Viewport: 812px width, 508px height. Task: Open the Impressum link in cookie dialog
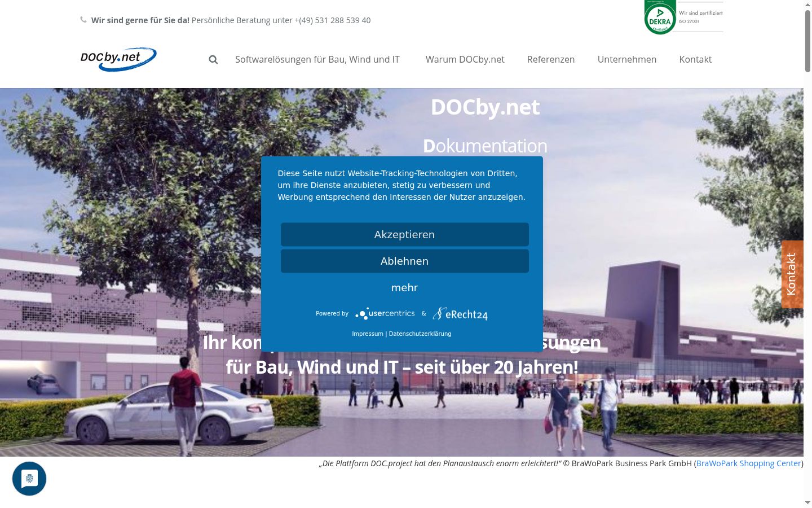[x=368, y=334]
